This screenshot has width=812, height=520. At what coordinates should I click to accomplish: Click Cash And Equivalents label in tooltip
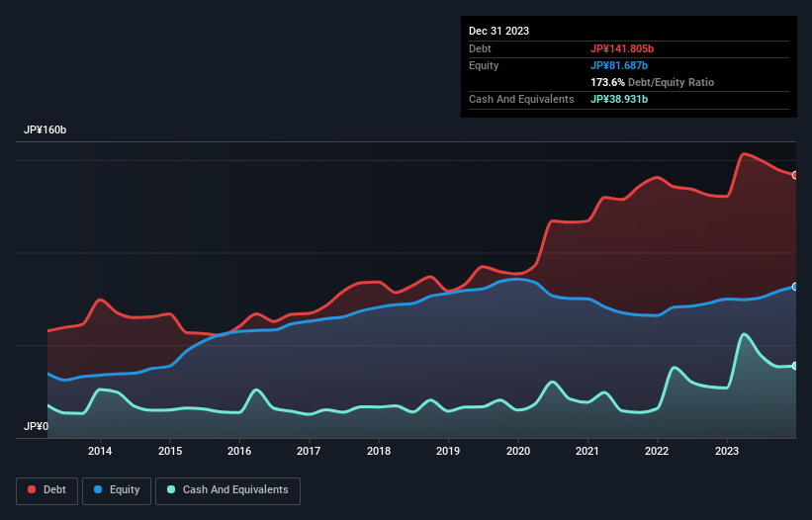pyautogui.click(x=521, y=99)
